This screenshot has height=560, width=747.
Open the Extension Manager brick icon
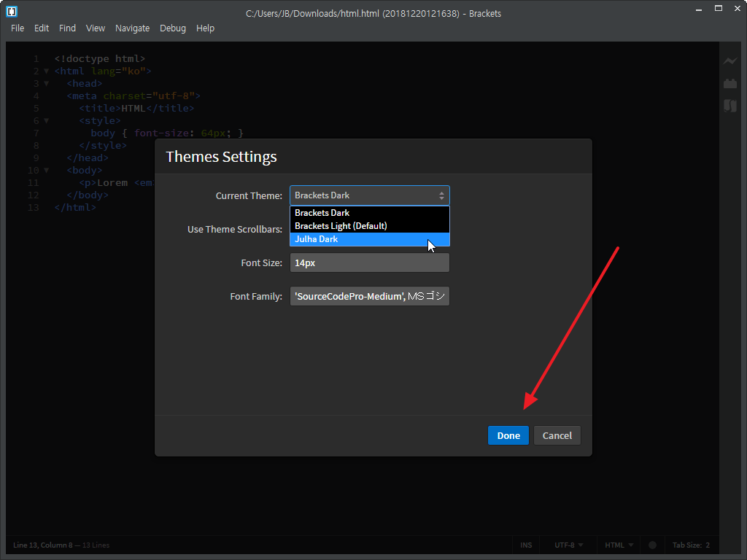pos(729,83)
